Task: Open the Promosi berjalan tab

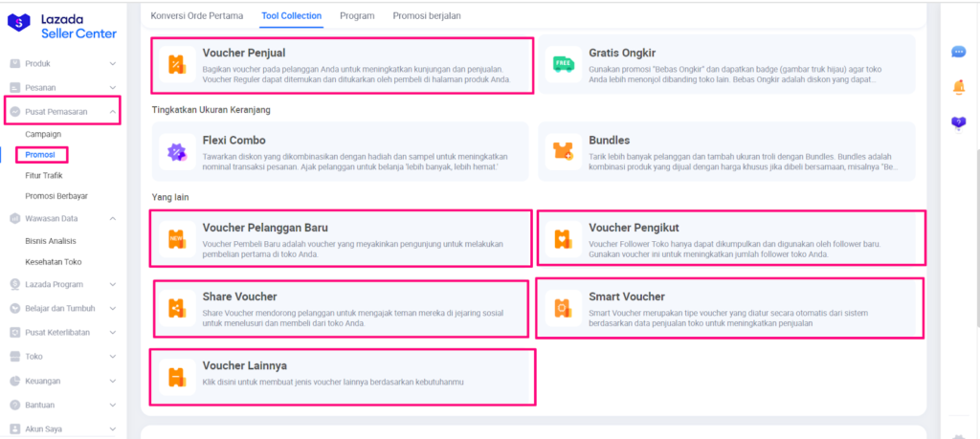Action: click(427, 15)
